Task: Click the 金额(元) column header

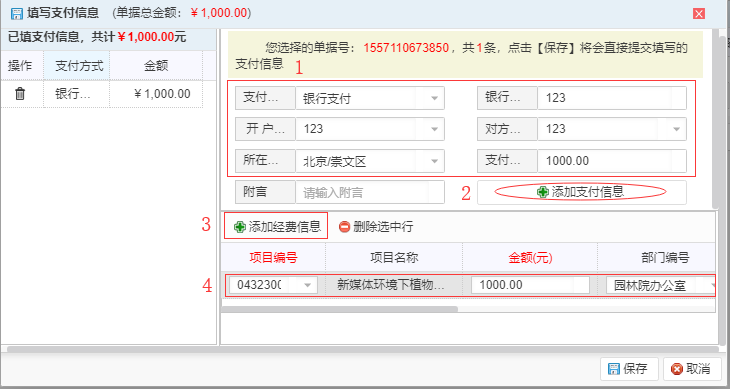Action: (530, 257)
